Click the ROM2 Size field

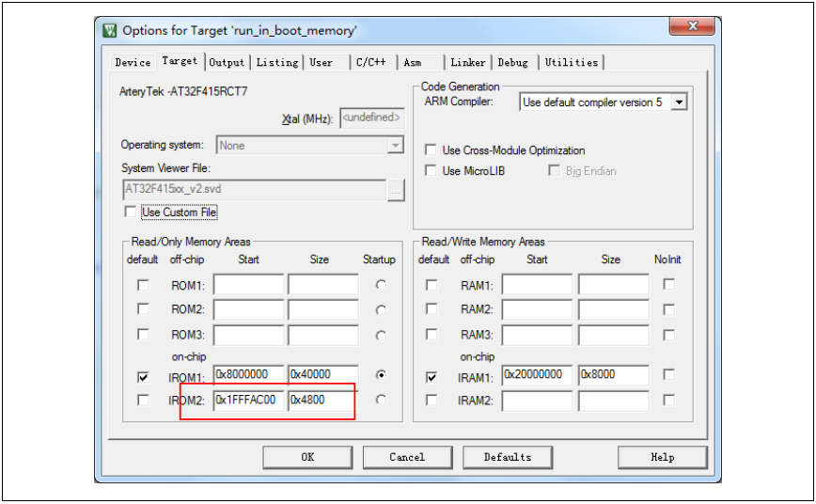point(323,309)
